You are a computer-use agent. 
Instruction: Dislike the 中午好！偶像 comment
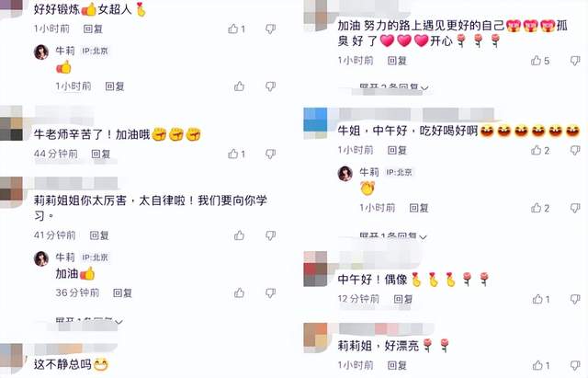pos(575,299)
